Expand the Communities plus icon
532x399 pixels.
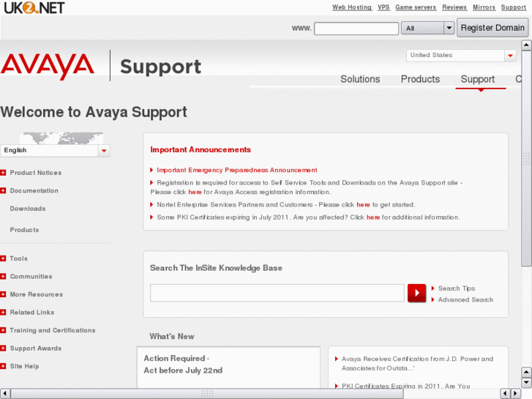click(3, 277)
